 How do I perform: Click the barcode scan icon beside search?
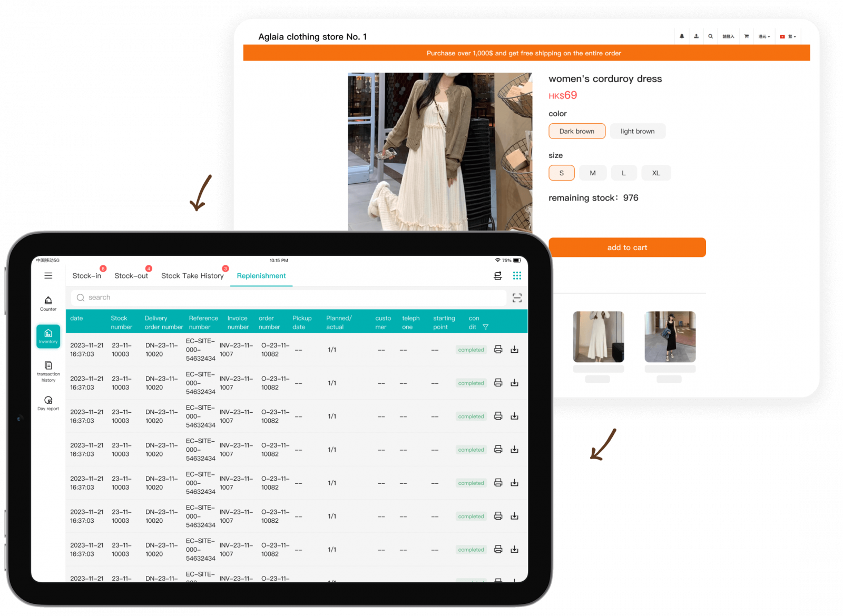517,298
